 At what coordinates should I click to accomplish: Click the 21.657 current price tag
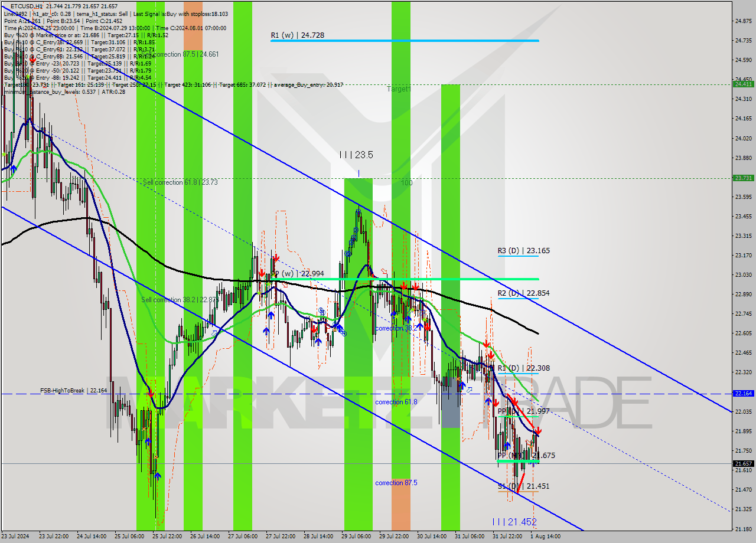tap(742, 464)
